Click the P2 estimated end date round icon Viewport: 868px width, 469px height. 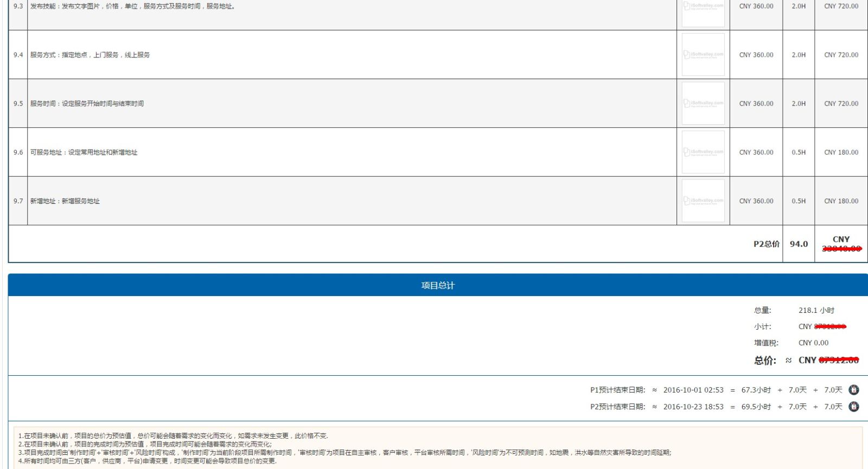click(x=854, y=407)
